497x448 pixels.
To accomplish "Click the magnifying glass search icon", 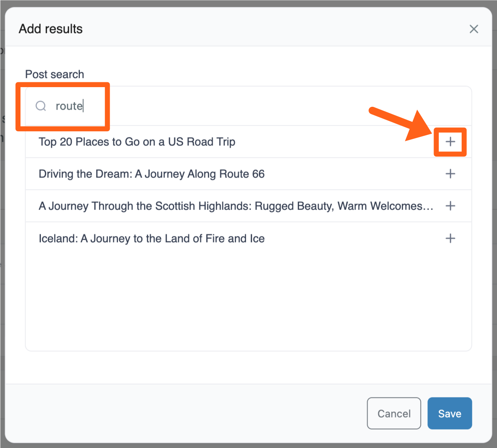I will point(41,106).
